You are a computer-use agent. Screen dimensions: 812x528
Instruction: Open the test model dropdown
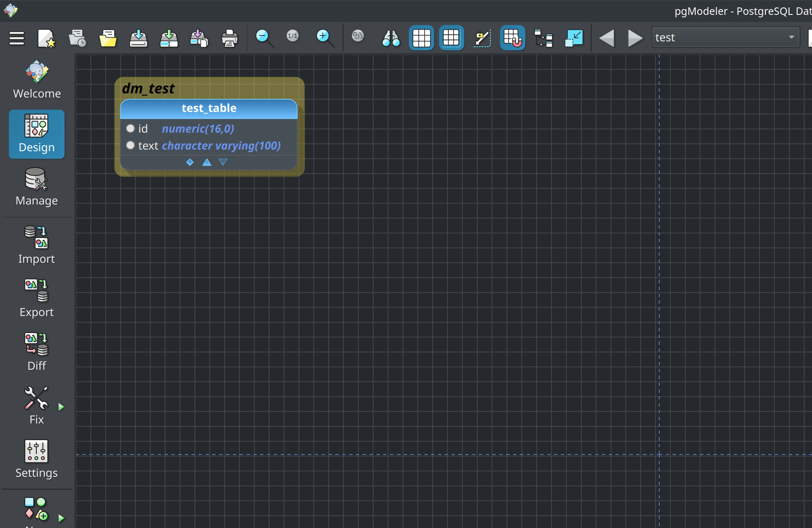coord(791,37)
